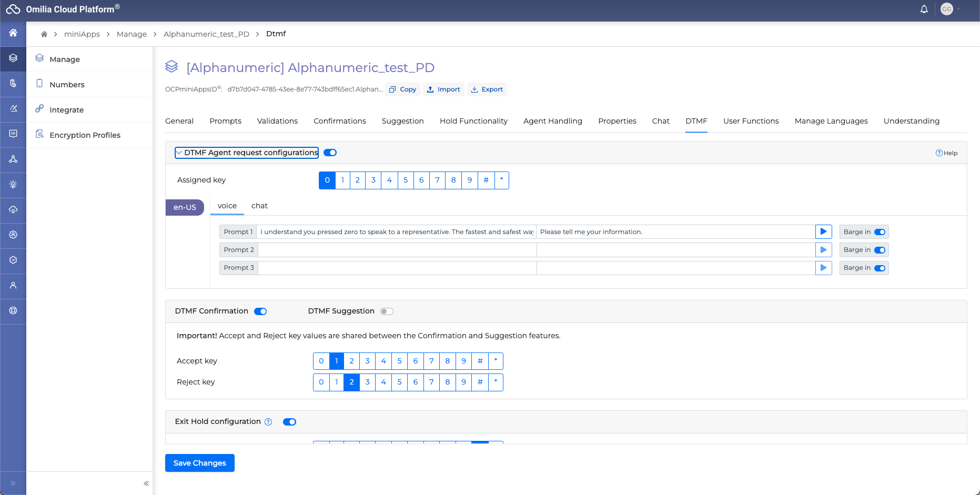The image size is (980, 495).
Task: Click the home icon in breadcrumb
Action: (44, 34)
